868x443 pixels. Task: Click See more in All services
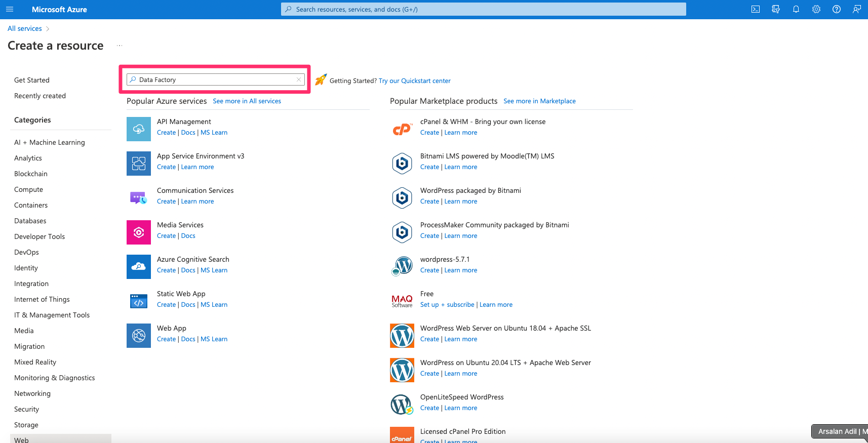247,101
